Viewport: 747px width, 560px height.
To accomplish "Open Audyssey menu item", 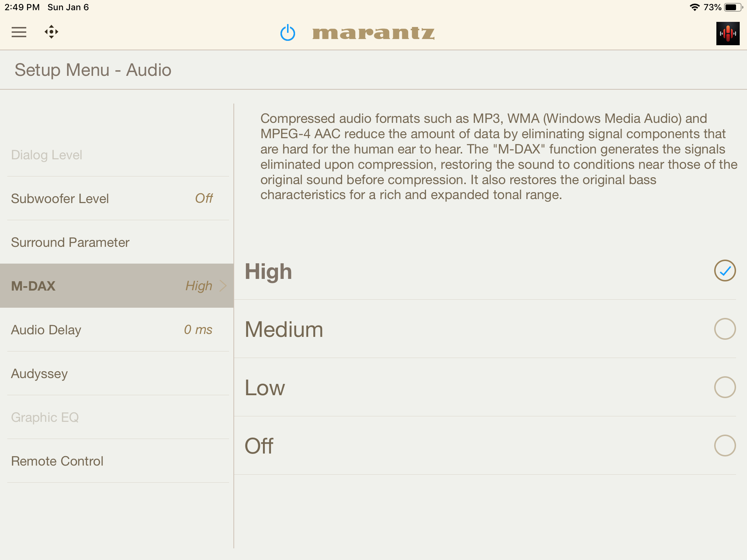I will (x=39, y=374).
